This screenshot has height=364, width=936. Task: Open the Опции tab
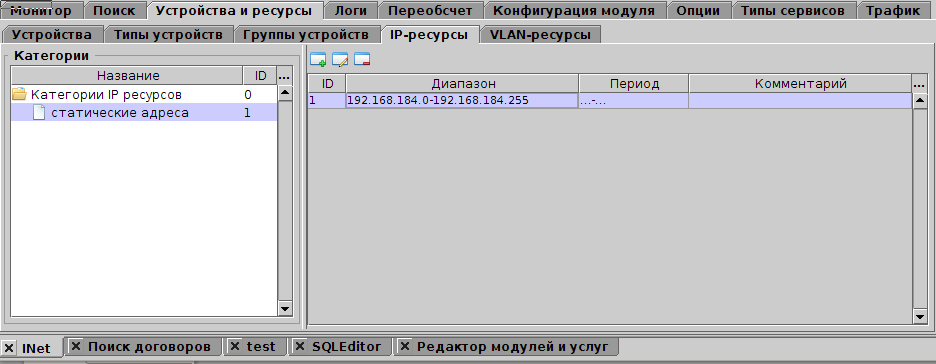pyautogui.click(x=698, y=11)
